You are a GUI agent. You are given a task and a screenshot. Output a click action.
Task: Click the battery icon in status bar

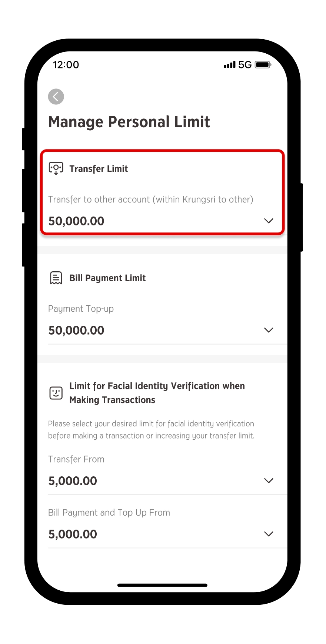[x=263, y=65]
